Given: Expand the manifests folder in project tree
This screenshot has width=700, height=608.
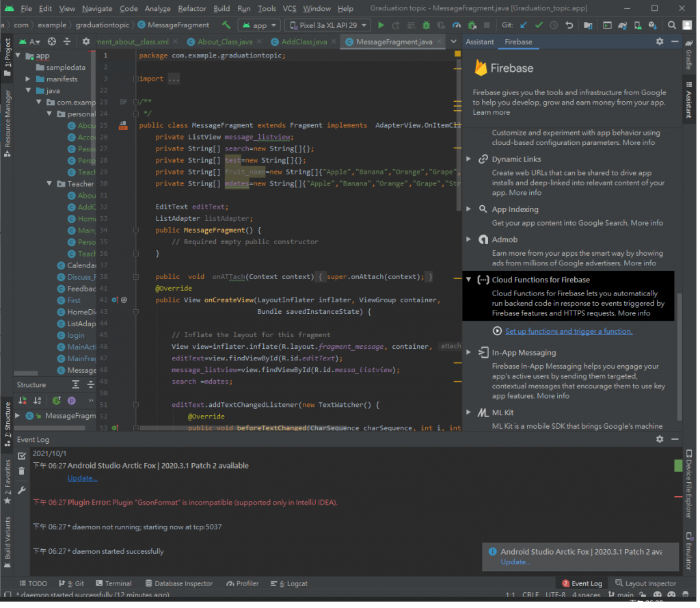Looking at the screenshot, I should click(29, 79).
